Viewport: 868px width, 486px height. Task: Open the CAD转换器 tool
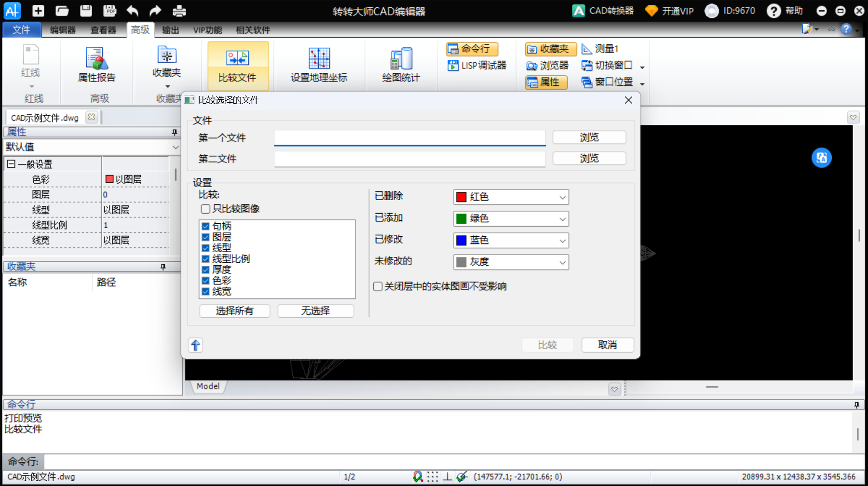[603, 11]
